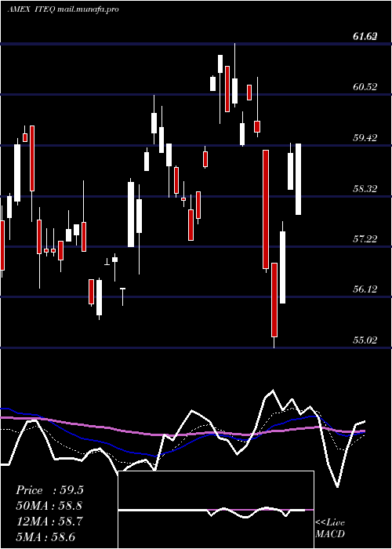Viewport: 392px width, 549px height.
Task: Click the 59.42 price axis label
Action: [x=365, y=137]
